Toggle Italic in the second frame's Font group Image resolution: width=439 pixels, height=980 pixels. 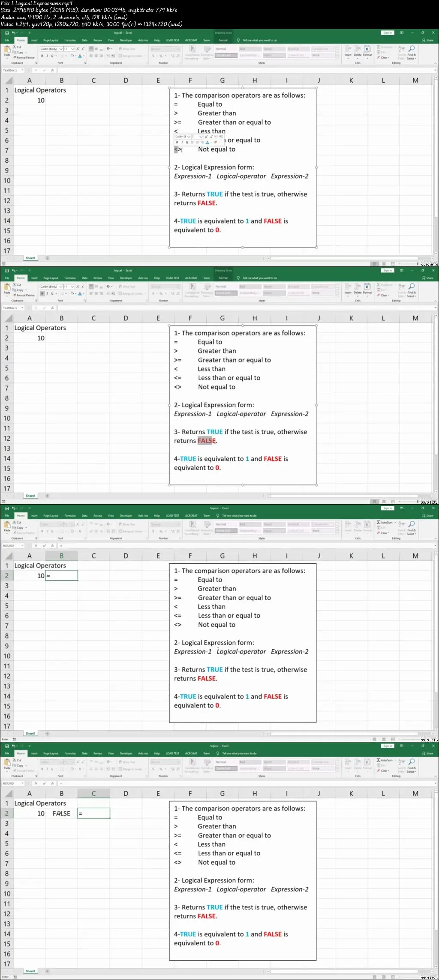[x=47, y=293]
